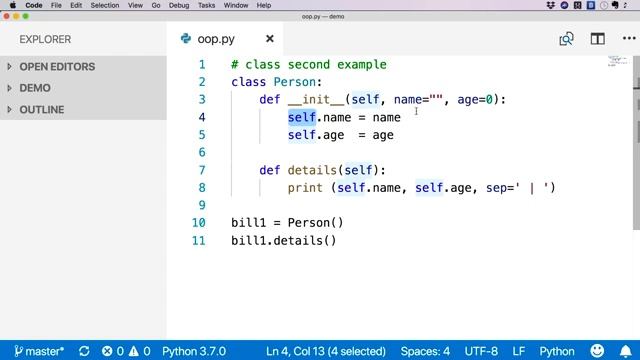Click highlighted 'self' on line 4

point(302,117)
